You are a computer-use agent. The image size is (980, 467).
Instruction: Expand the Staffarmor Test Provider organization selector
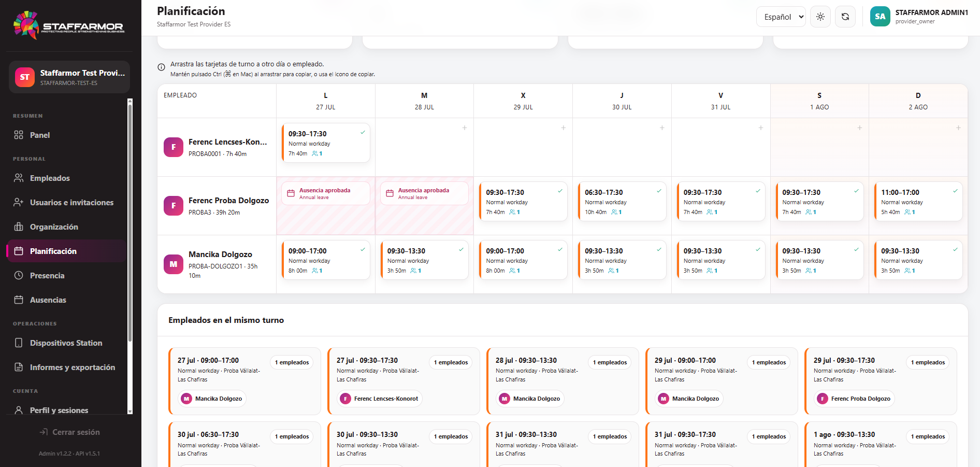click(x=69, y=77)
